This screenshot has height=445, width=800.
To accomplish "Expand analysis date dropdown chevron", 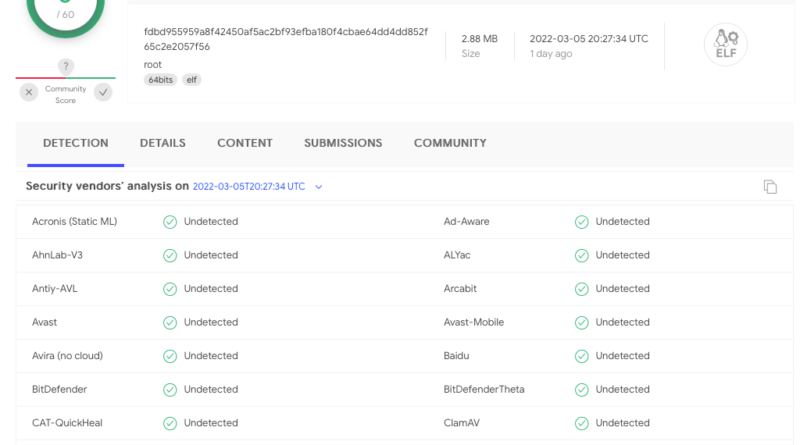I will (x=318, y=187).
